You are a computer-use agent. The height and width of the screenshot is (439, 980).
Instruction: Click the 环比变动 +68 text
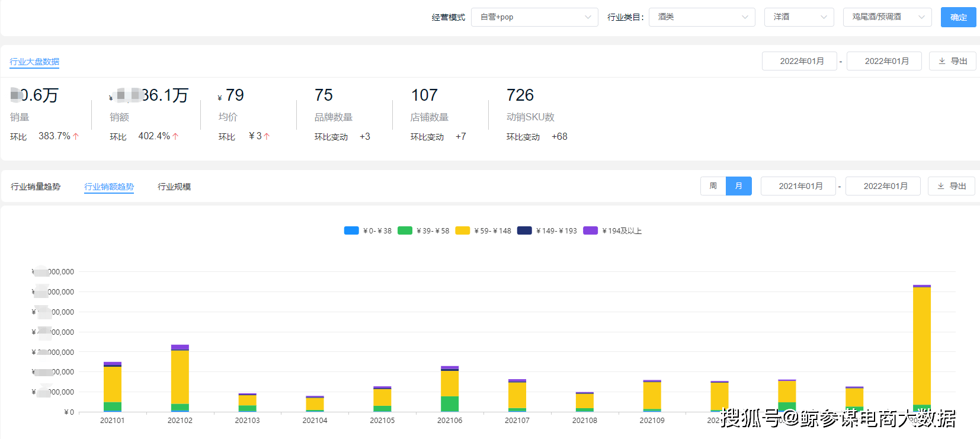[x=559, y=137]
